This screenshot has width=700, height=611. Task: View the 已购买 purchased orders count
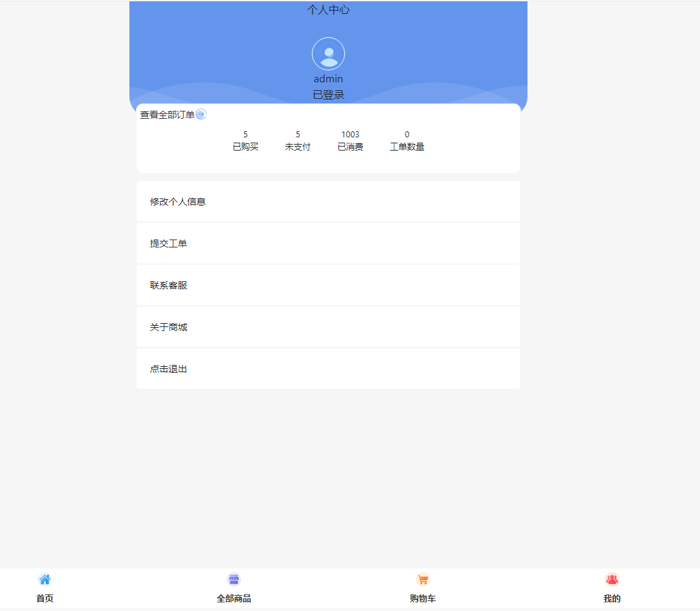point(245,141)
